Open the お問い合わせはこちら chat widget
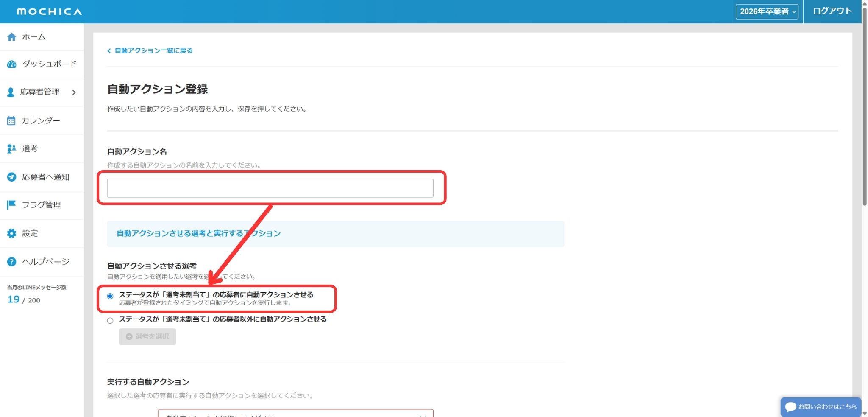Image resolution: width=868 pixels, height=417 pixels. pos(821,407)
